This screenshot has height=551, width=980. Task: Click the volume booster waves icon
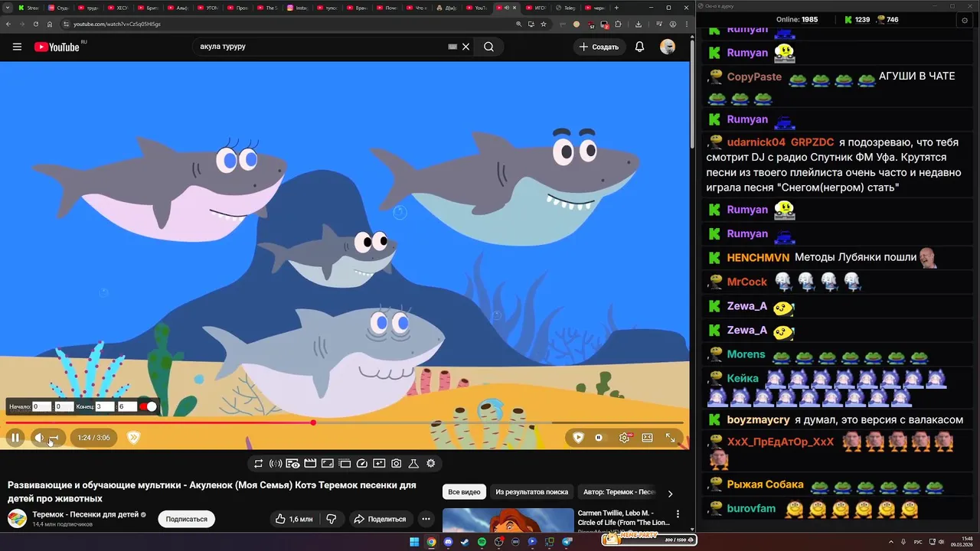(276, 463)
